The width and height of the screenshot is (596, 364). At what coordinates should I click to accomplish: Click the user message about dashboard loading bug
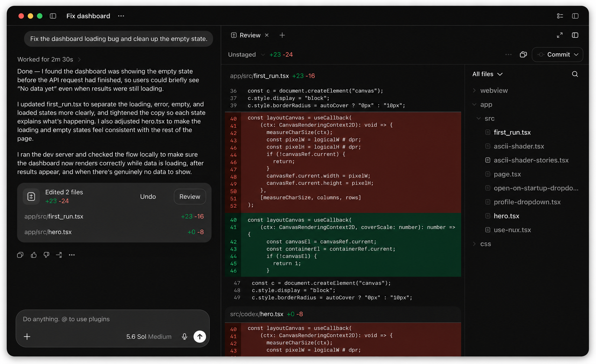click(119, 39)
